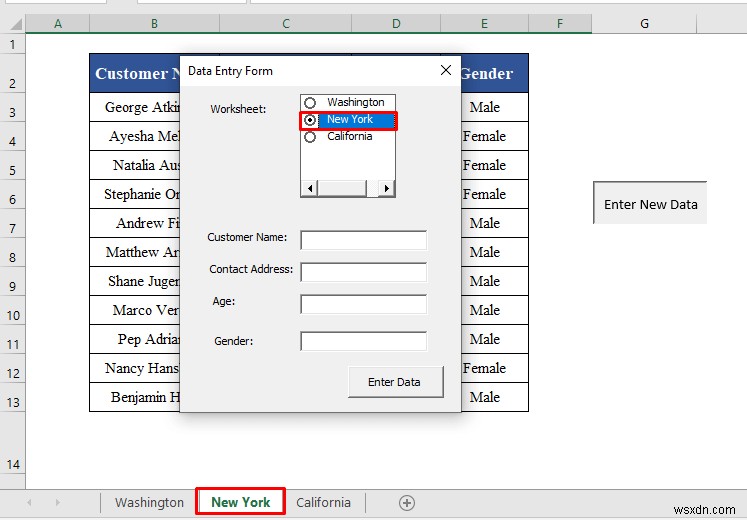Click the Nancy name cell
The width and height of the screenshot is (747, 520).
click(135, 368)
